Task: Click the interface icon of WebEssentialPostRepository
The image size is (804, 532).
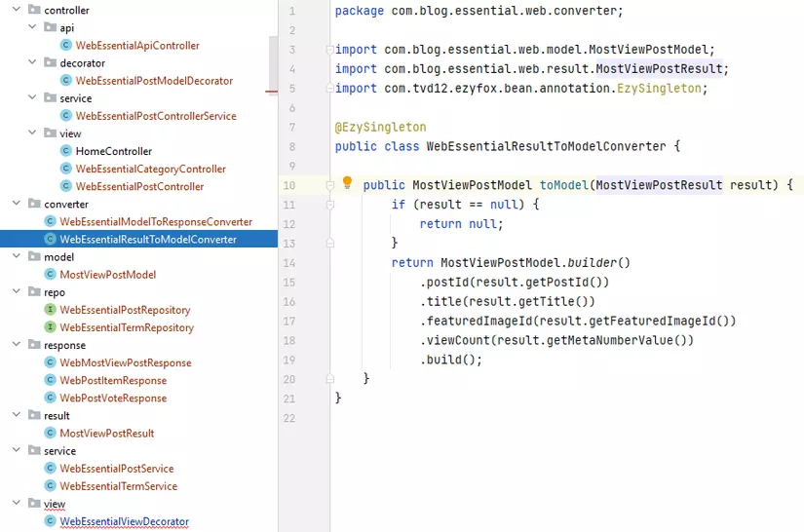Action: pyautogui.click(x=50, y=310)
